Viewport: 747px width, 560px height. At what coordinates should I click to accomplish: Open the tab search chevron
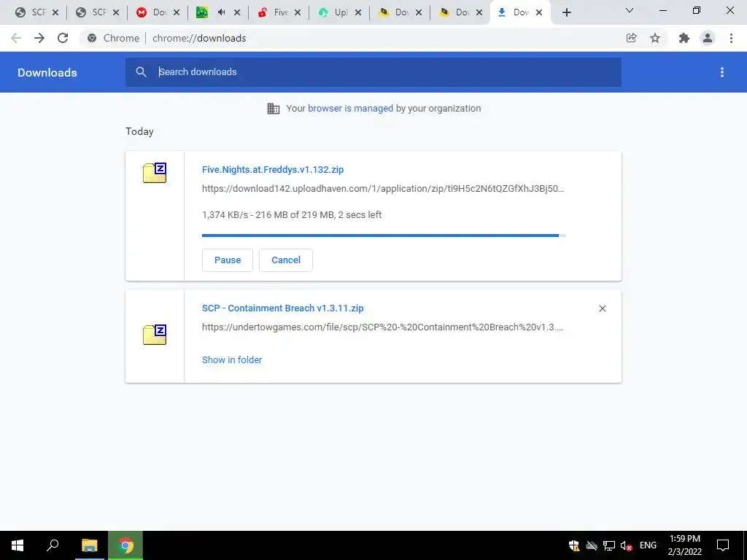[x=630, y=10]
